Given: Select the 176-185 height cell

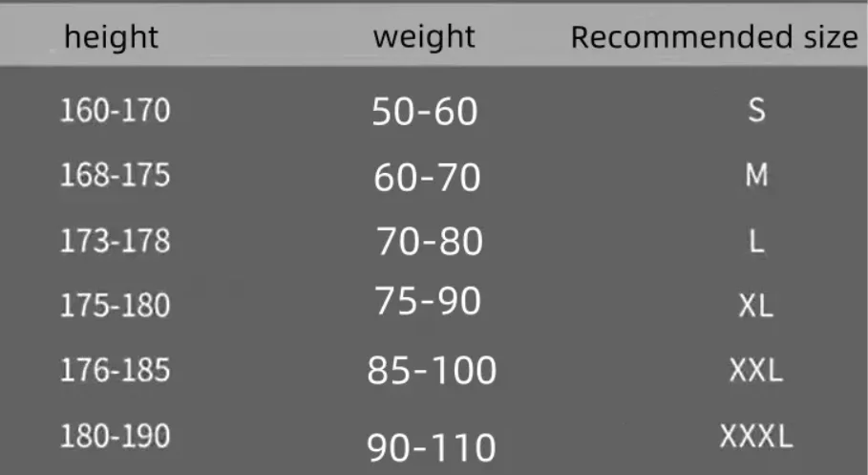Looking at the screenshot, I should click(116, 370).
